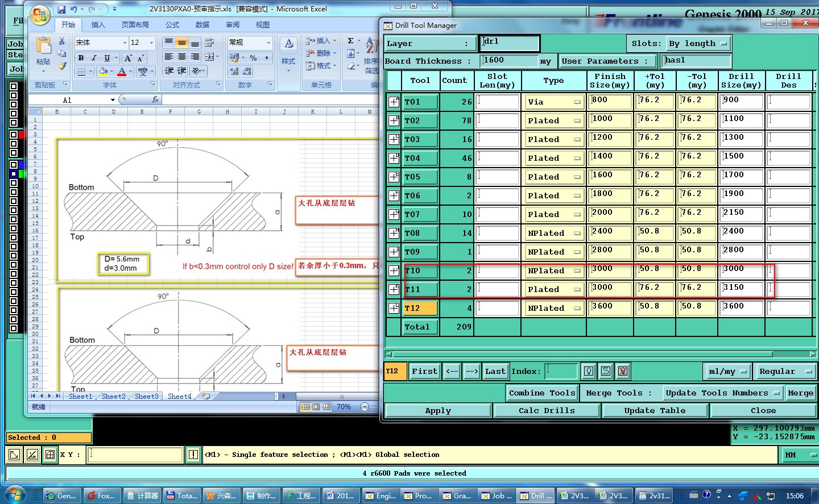This screenshot has height=504, width=819.
Task: Open Sheet2 worksheet tab
Action: 114,397
